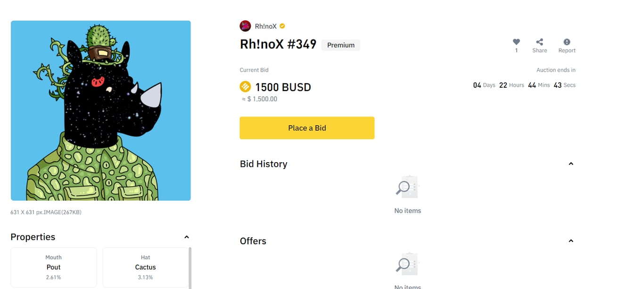Open the Rh!noX collection link
Screen dimensions: 644x289
[265, 26]
